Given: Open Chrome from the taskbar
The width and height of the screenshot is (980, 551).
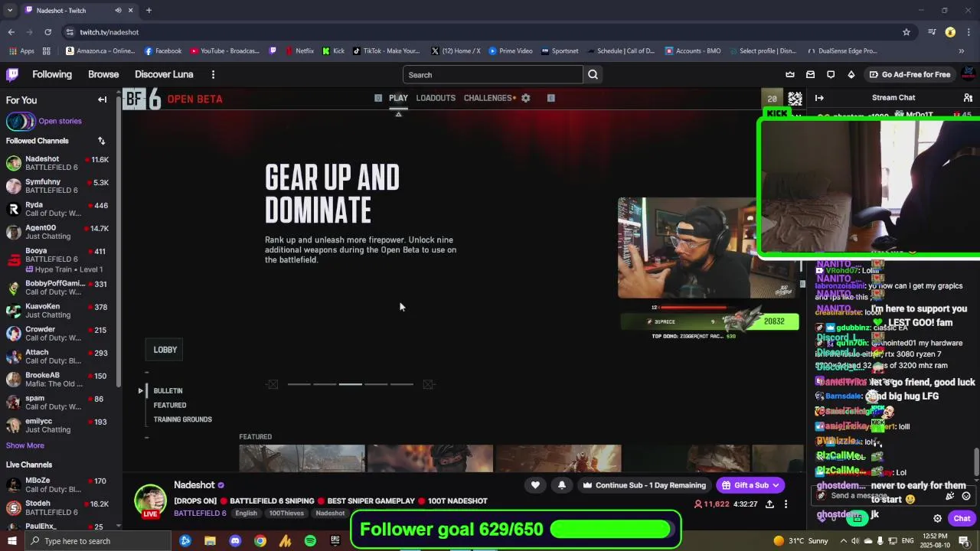Looking at the screenshot, I should 260,541.
